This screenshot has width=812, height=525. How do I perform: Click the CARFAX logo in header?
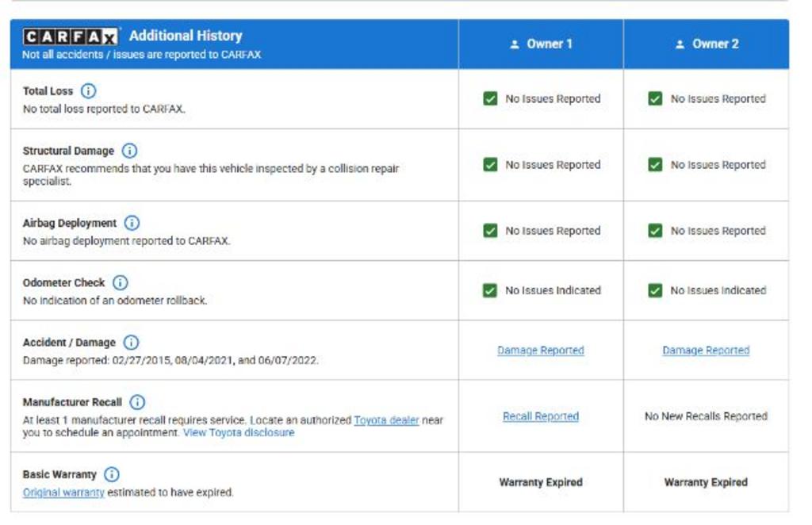point(71,36)
